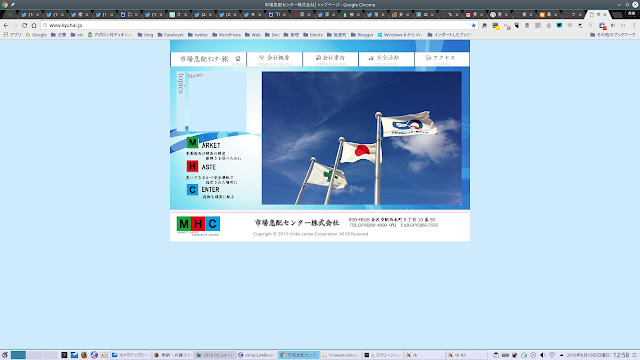The height and width of the screenshot is (360, 640).
Task: Click the wifi network icon in system tray
Action: [552, 355]
